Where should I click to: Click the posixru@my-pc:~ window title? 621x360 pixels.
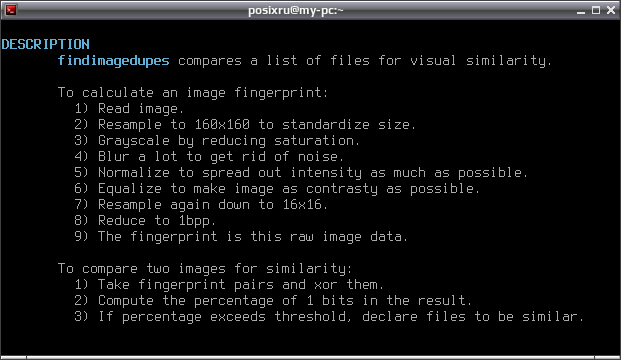pyautogui.click(x=295, y=10)
